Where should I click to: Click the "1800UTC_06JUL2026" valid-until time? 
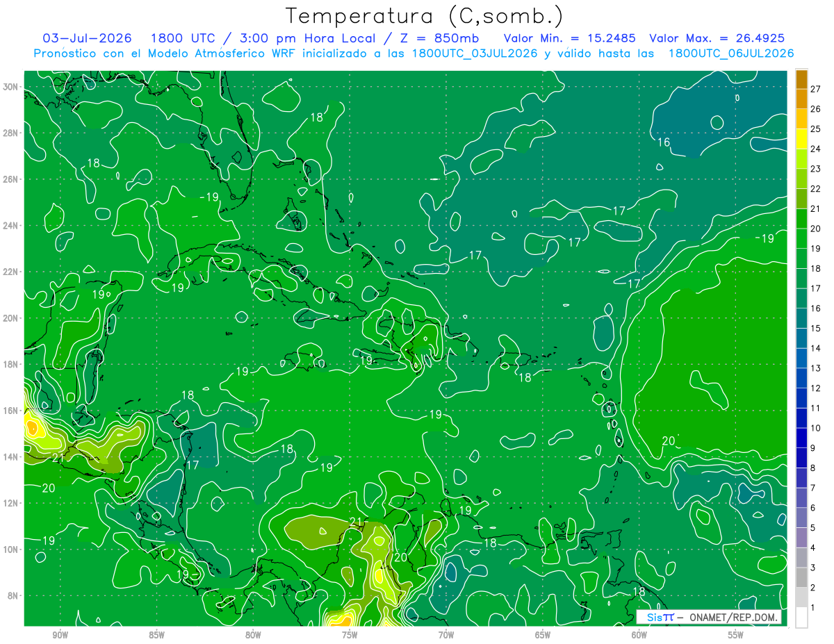click(x=731, y=53)
